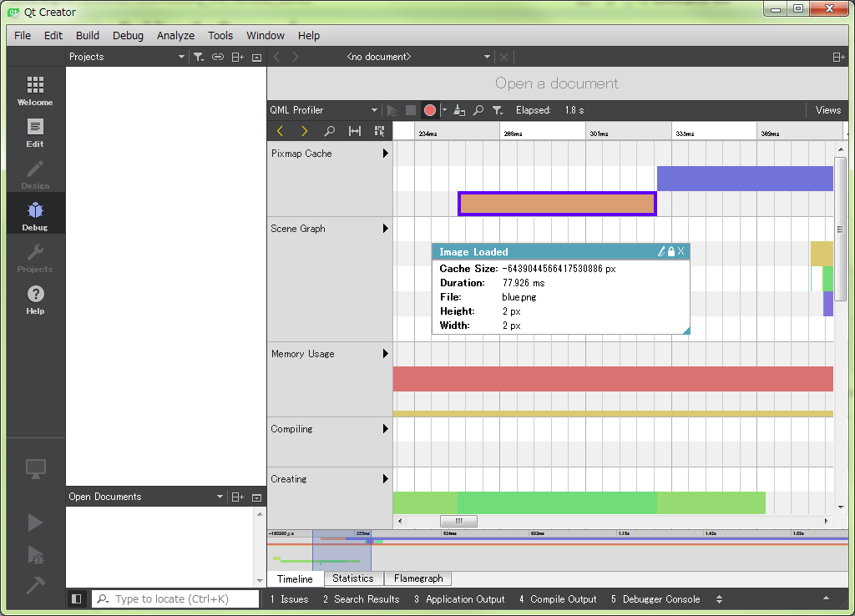Screen dimensions: 855x616
Task: Expand the Scene Graph category
Action: click(386, 229)
